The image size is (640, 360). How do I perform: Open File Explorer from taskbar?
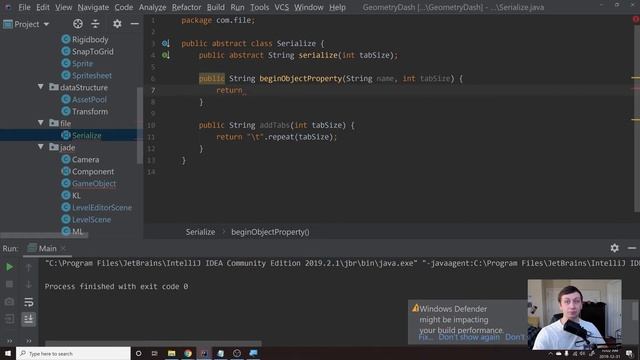tap(171, 353)
